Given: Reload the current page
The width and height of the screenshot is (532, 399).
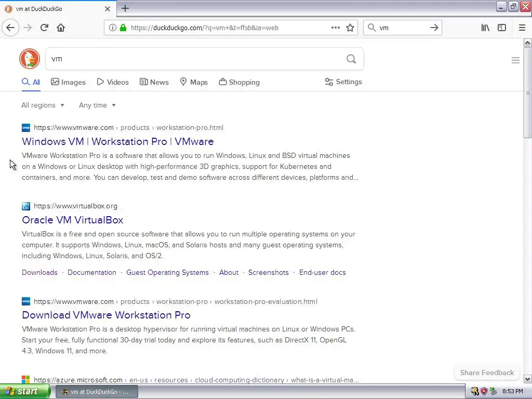Looking at the screenshot, I should click(45, 28).
